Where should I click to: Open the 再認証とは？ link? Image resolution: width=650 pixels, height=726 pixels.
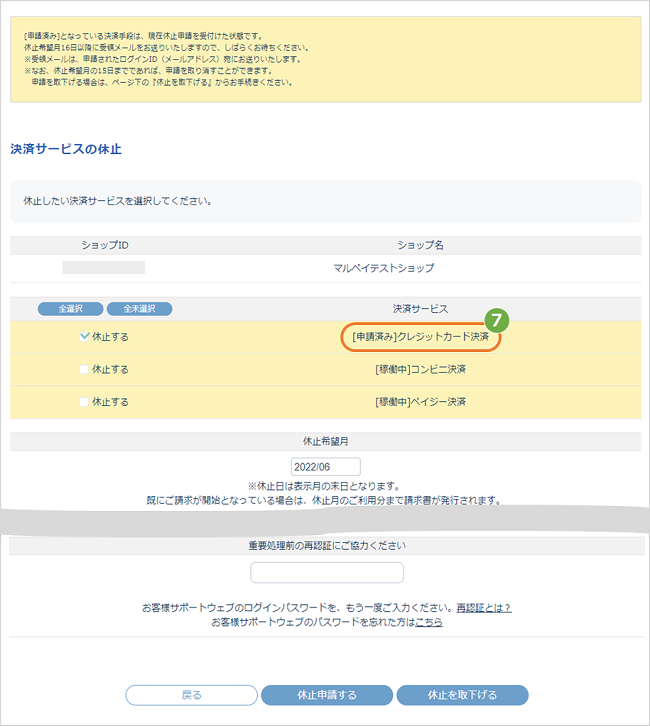click(x=484, y=608)
